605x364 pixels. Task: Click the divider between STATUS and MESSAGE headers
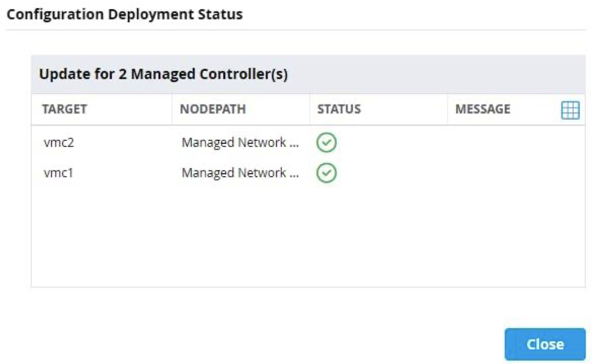click(448, 110)
